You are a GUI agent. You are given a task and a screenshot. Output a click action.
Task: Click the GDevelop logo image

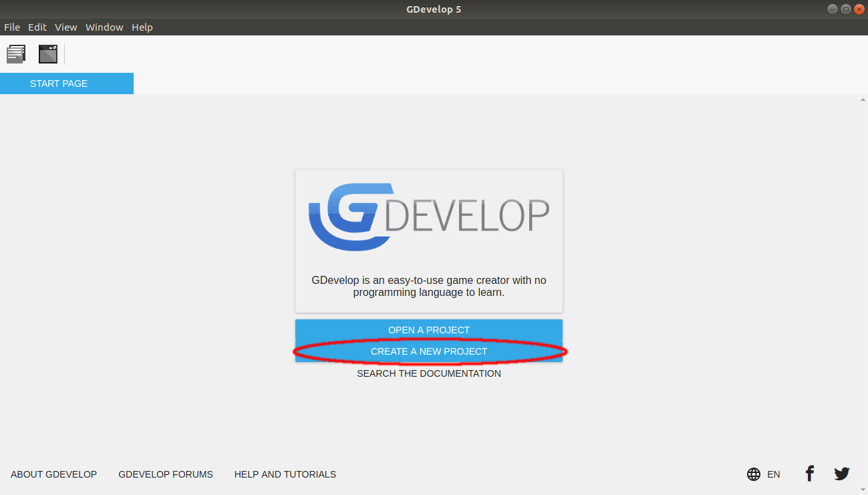pyautogui.click(x=428, y=216)
